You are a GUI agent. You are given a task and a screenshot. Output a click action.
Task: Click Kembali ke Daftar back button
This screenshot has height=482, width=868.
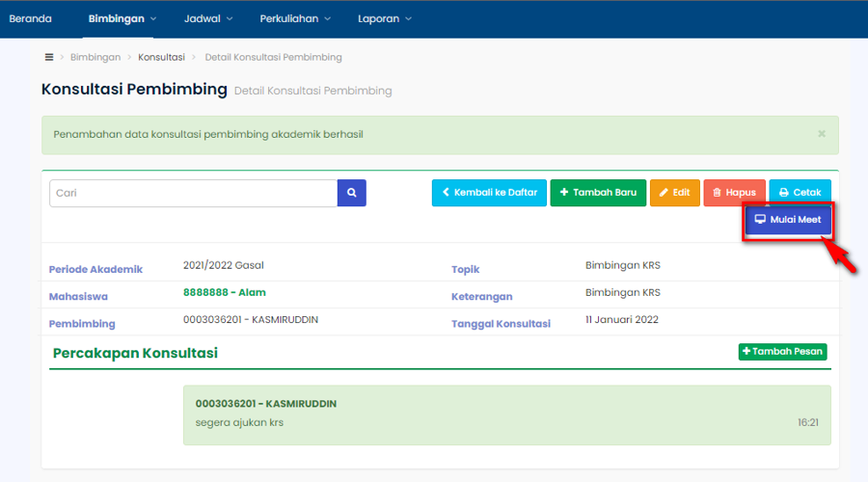489,193
